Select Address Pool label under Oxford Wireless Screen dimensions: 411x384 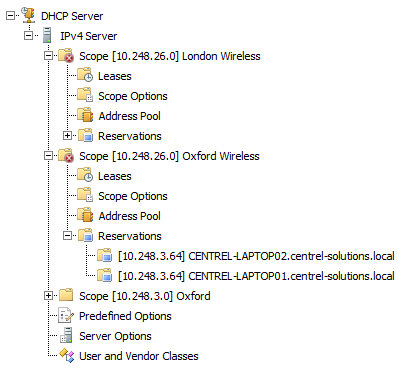click(129, 216)
